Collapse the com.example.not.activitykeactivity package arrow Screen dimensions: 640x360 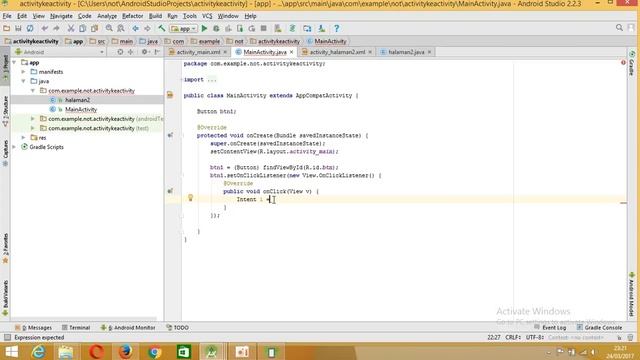pos(33,91)
